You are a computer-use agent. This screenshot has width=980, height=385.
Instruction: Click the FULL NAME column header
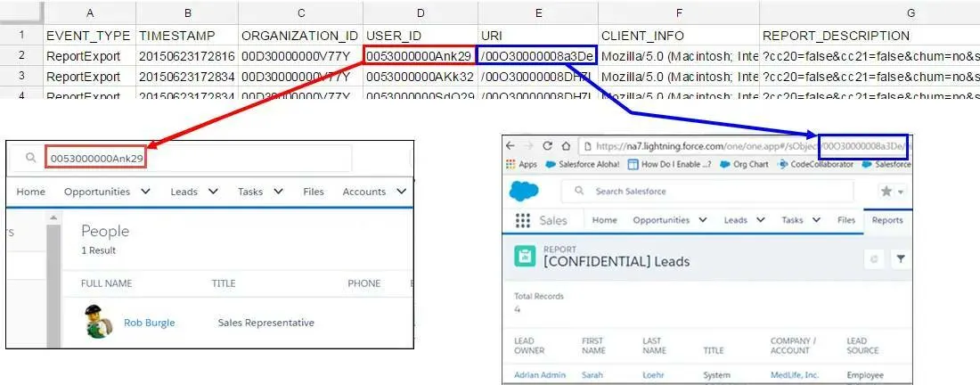106,283
